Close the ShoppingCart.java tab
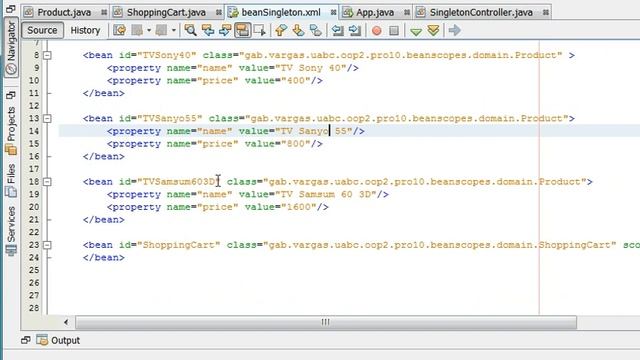 [218, 13]
